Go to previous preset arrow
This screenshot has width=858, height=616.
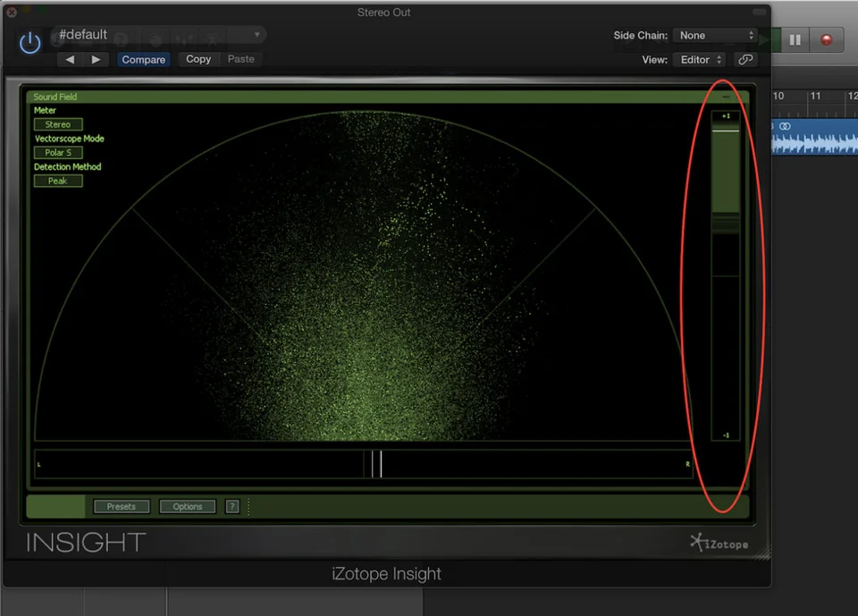(70, 59)
